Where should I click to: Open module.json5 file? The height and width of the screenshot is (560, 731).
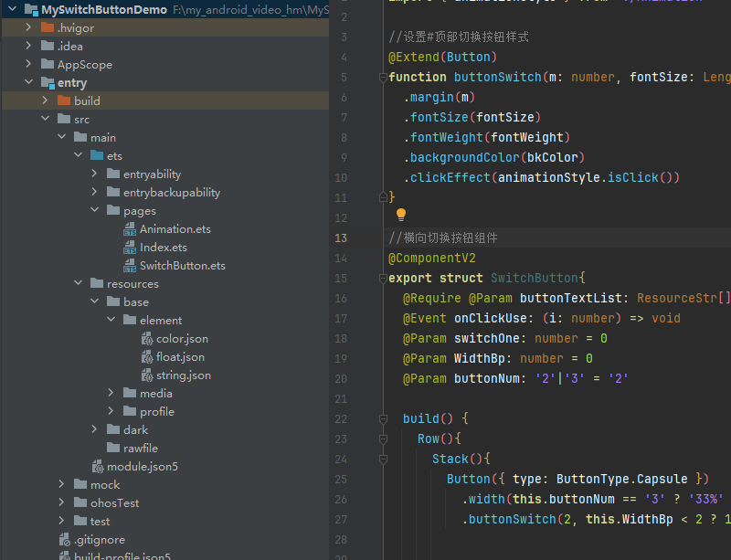143,467
